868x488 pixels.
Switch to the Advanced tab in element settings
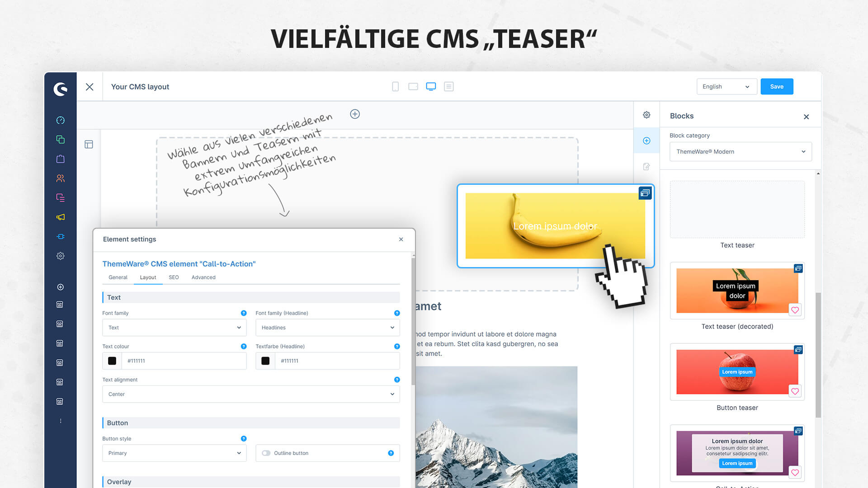[x=203, y=277]
